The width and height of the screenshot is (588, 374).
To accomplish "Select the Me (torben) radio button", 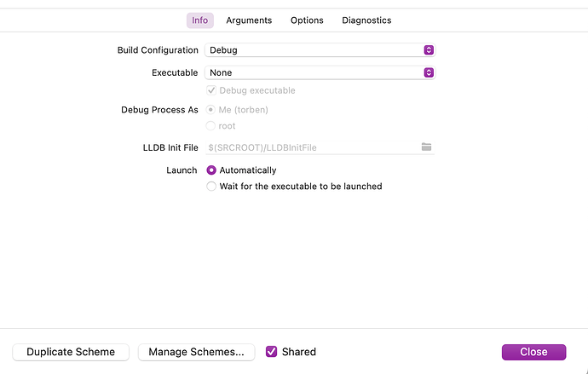I will tap(211, 110).
